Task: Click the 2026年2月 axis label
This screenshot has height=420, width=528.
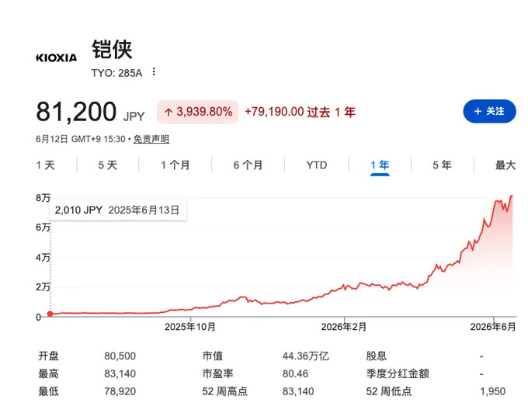Action: 344,327
